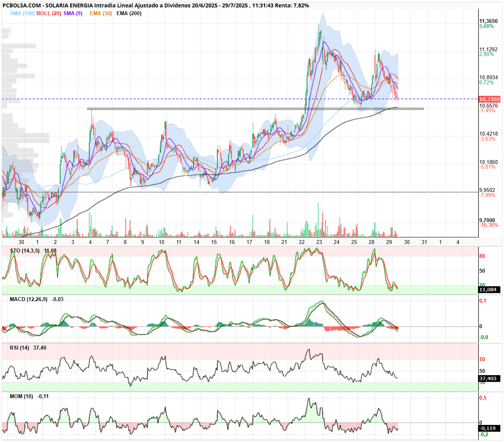Click the 10,8934 price axis label
Screen dimensions: 504x442
coord(488,78)
